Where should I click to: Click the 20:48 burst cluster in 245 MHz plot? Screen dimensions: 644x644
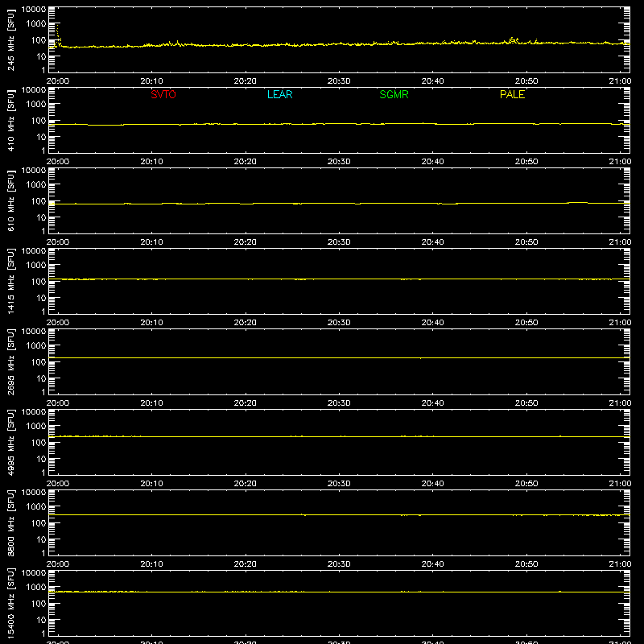point(514,40)
